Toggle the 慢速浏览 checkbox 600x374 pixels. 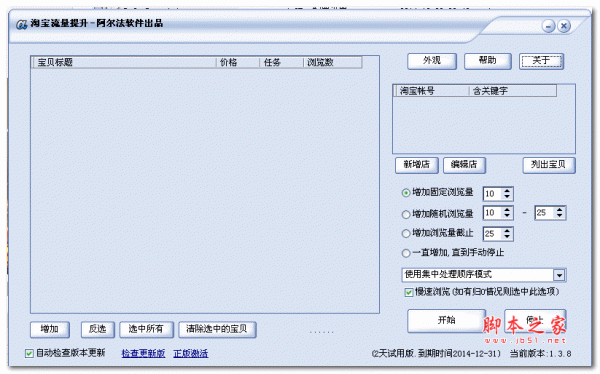pyautogui.click(x=408, y=292)
